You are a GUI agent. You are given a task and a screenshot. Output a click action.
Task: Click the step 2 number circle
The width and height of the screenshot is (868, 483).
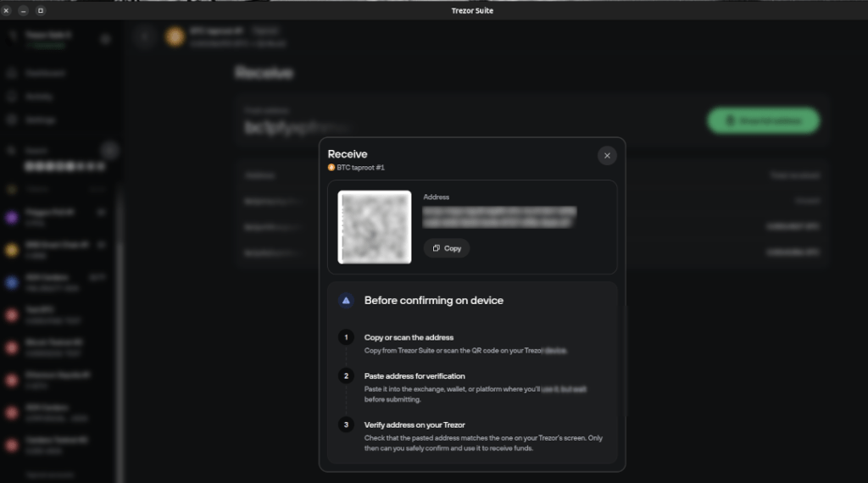pyautogui.click(x=346, y=375)
